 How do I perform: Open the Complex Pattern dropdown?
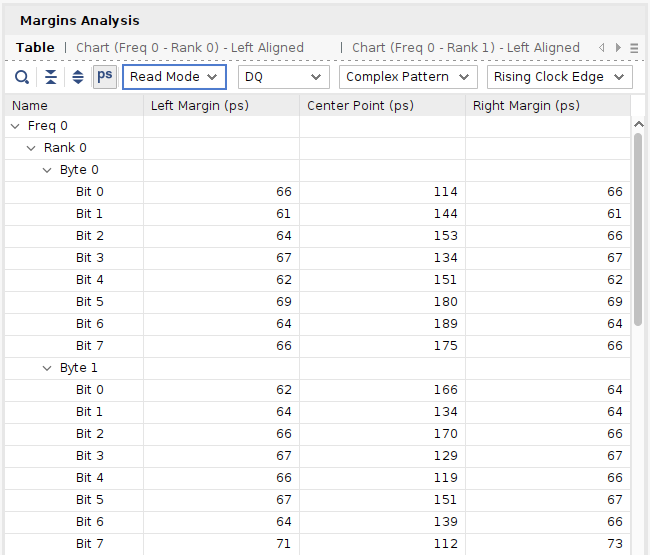coord(408,77)
